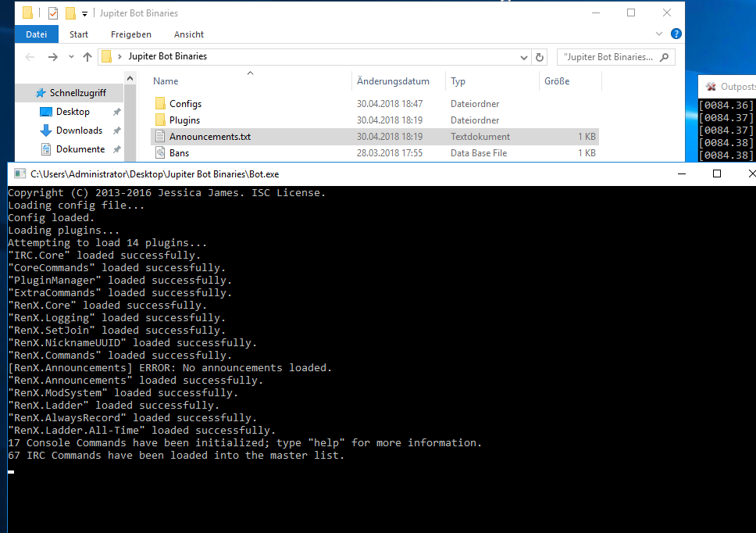Click the Textdokument type cell
This screenshot has width=756, height=533.
(480, 137)
